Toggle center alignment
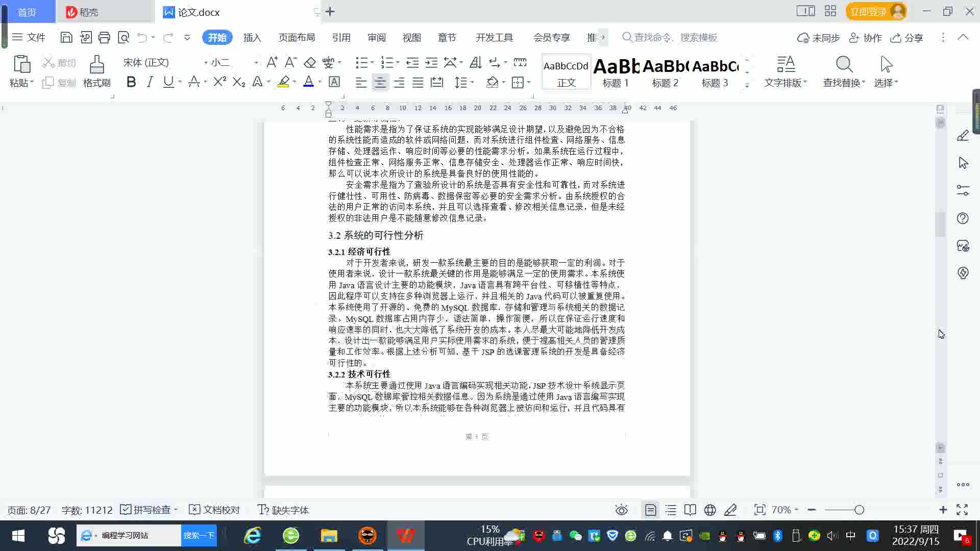This screenshot has width=980, height=551. click(380, 82)
